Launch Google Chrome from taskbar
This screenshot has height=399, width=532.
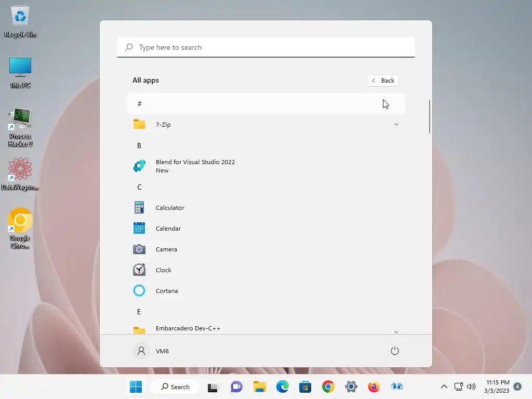click(328, 387)
